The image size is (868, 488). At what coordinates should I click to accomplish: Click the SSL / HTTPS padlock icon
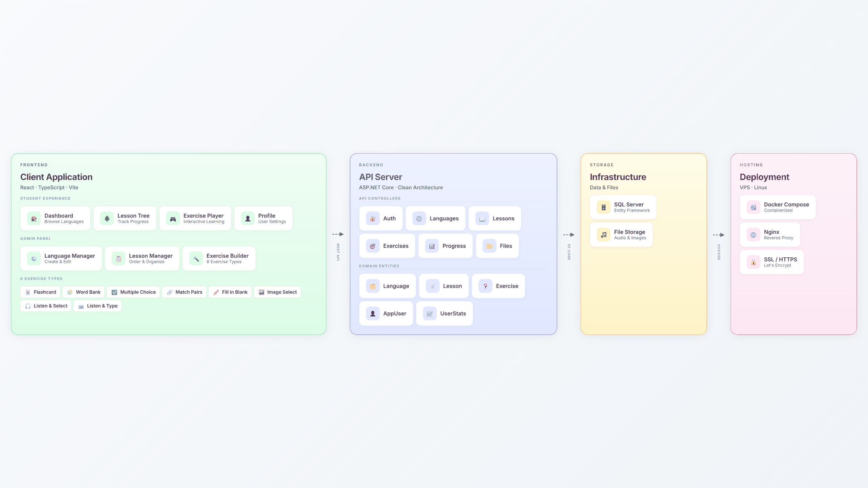point(753,262)
